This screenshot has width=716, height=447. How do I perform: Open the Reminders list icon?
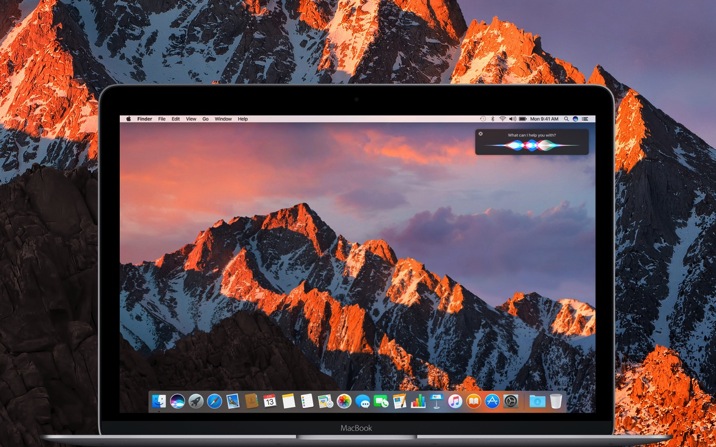click(x=307, y=401)
